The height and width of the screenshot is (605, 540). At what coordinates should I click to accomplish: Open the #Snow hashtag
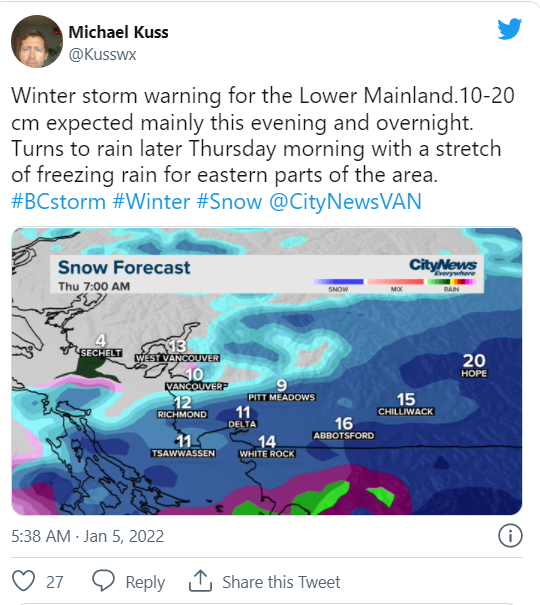[229, 201]
